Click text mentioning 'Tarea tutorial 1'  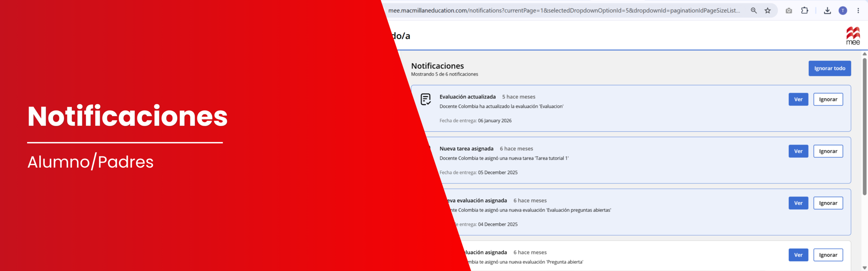coord(504,158)
